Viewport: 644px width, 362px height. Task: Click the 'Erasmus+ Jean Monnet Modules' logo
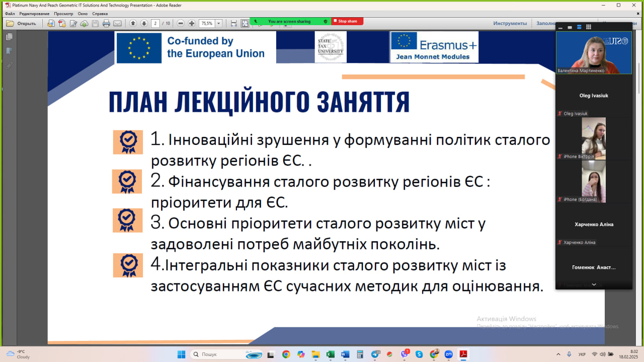(434, 47)
